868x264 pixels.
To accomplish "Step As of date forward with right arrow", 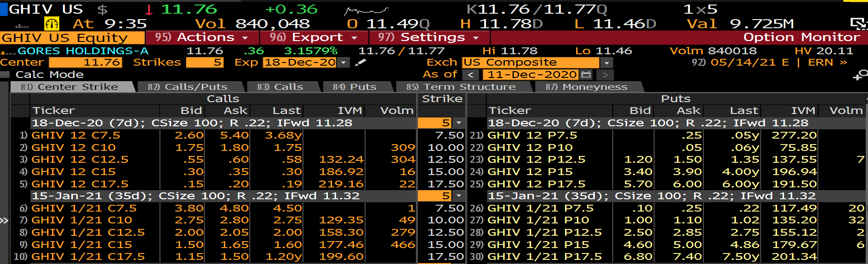I will coord(605,75).
